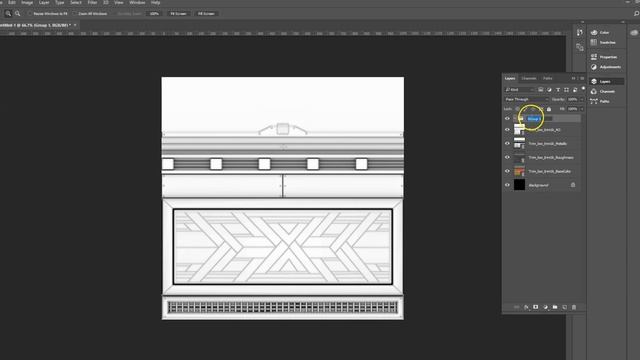Click Delete layer trash icon
This screenshot has height=360, width=640.
coord(574,307)
